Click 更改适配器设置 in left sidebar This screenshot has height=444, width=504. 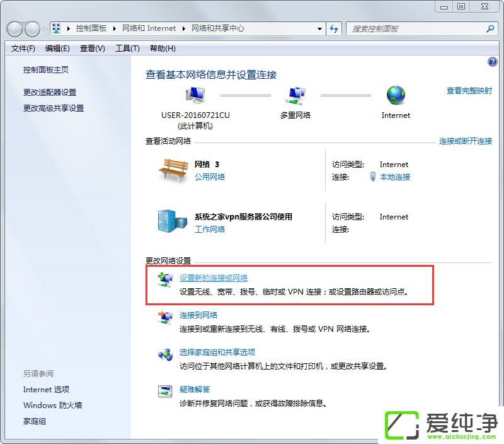point(50,92)
